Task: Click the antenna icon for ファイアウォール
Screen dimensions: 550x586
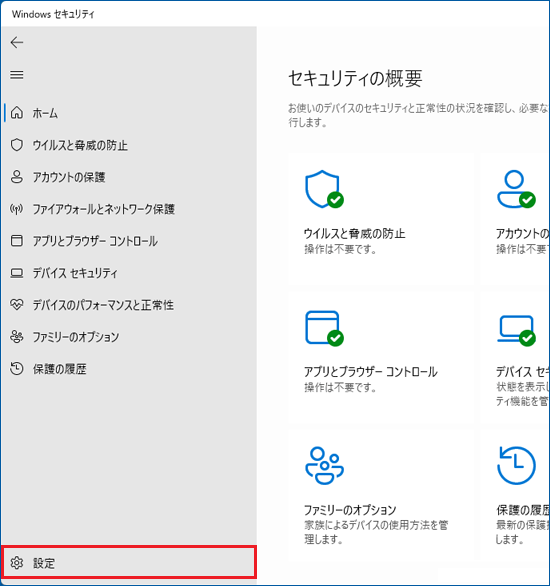Action: pos(17,209)
